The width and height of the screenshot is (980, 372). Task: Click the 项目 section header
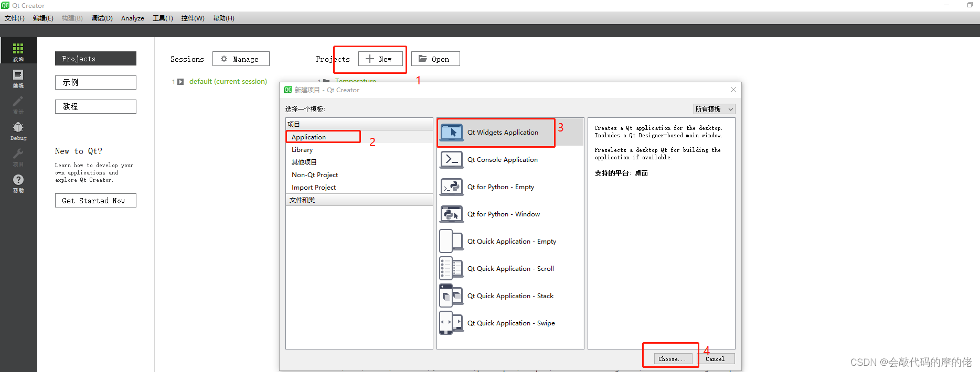[x=359, y=124]
